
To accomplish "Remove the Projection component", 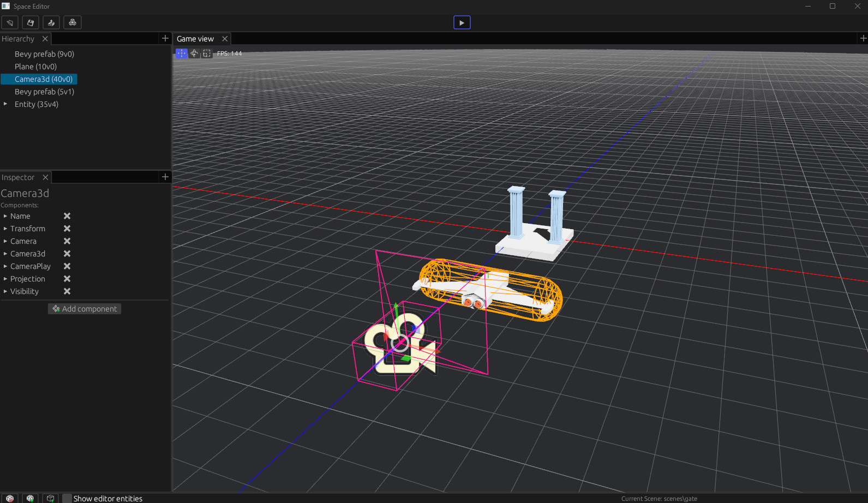I will coord(67,279).
